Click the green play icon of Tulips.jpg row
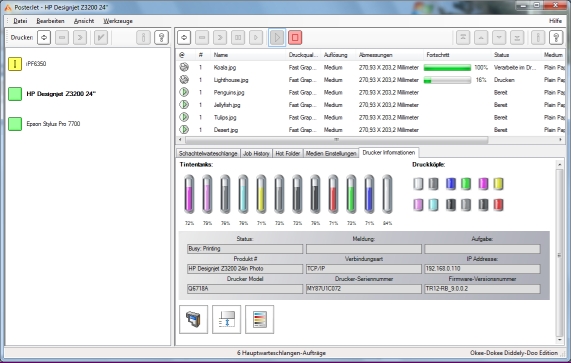This screenshot has height=363, width=571. click(184, 117)
